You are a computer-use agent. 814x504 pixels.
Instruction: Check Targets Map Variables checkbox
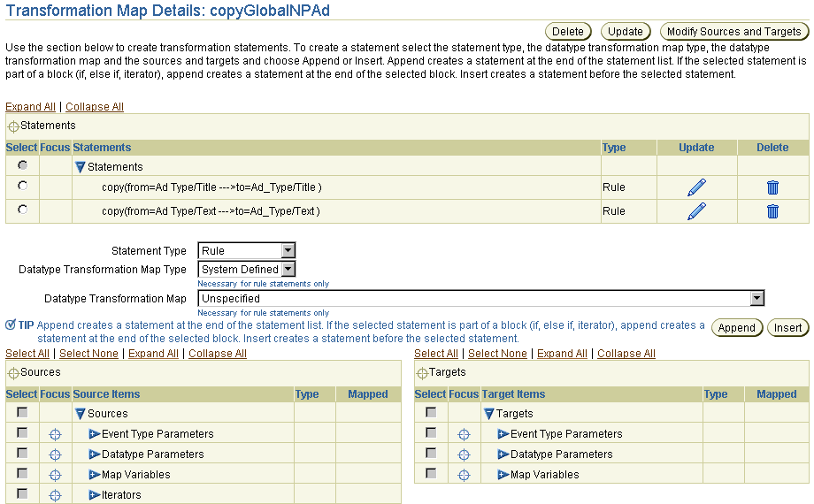click(x=431, y=473)
